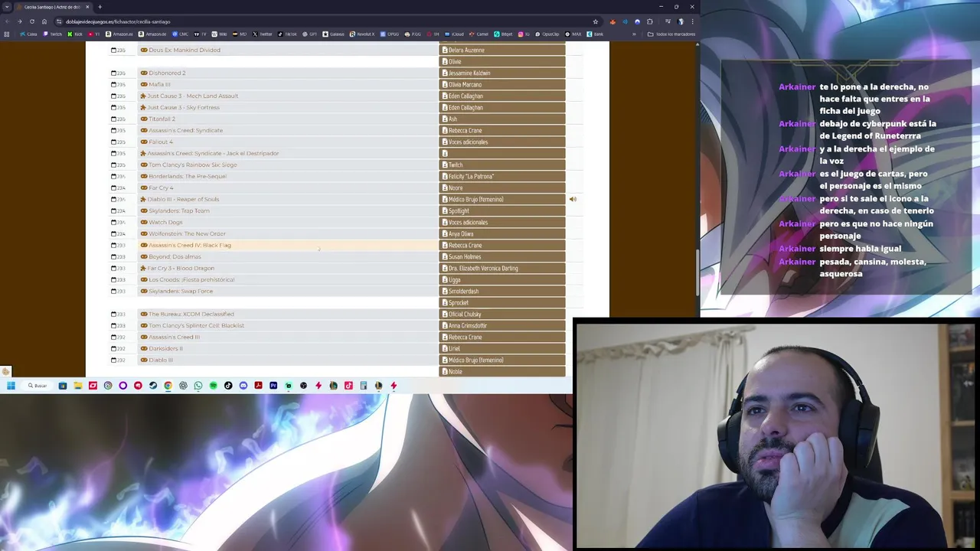This screenshot has width=980, height=551.
Task: Launch Steam from the taskbar
Action: 153,386
